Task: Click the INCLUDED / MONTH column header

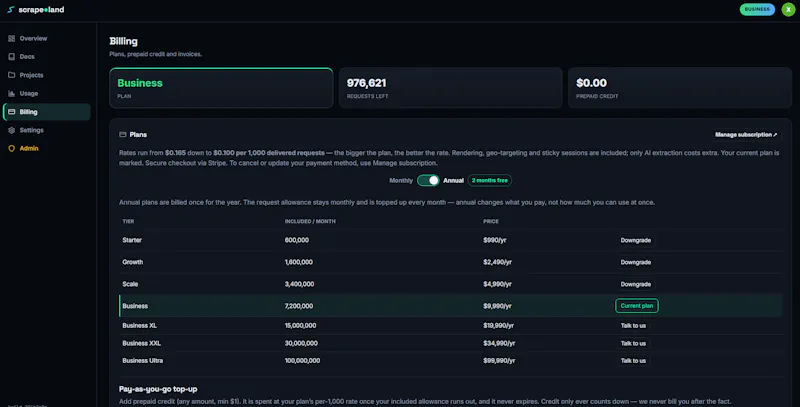Action: click(x=310, y=221)
